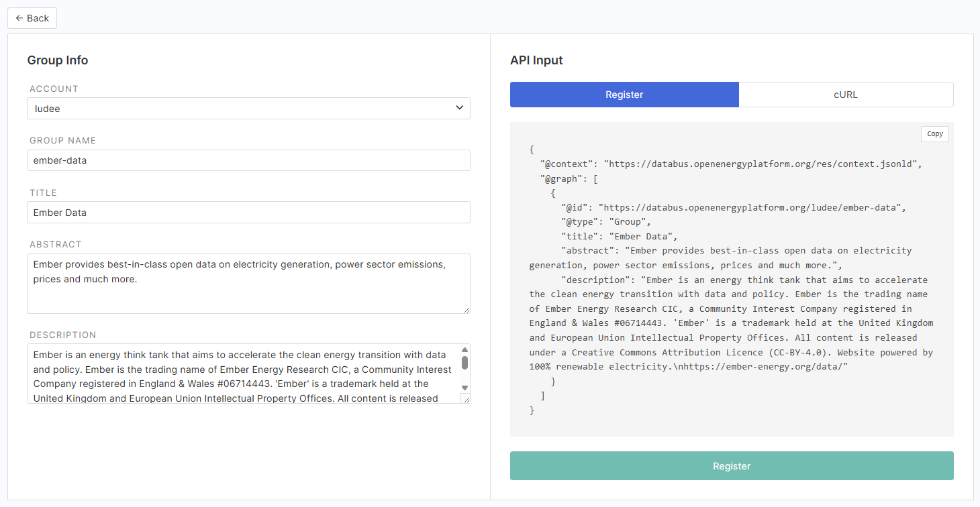Screen dimensions: 980x507
Task: Click the chevron arrow of the Account select
Action: [459, 108]
